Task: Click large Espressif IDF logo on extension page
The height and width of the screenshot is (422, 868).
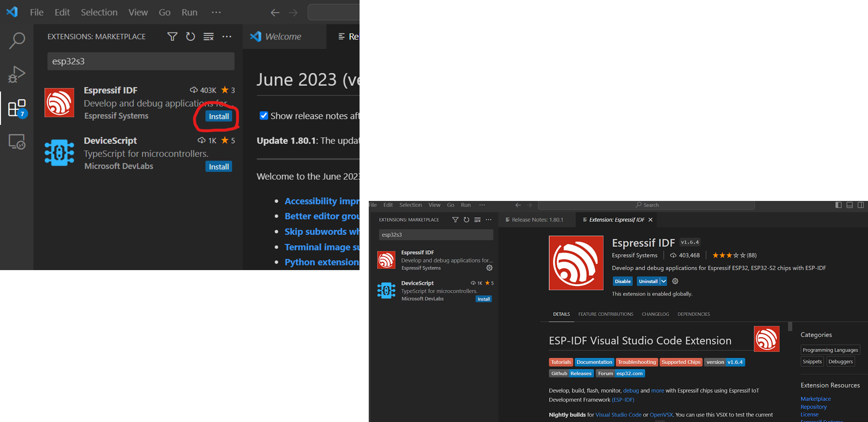Action: coord(576,263)
